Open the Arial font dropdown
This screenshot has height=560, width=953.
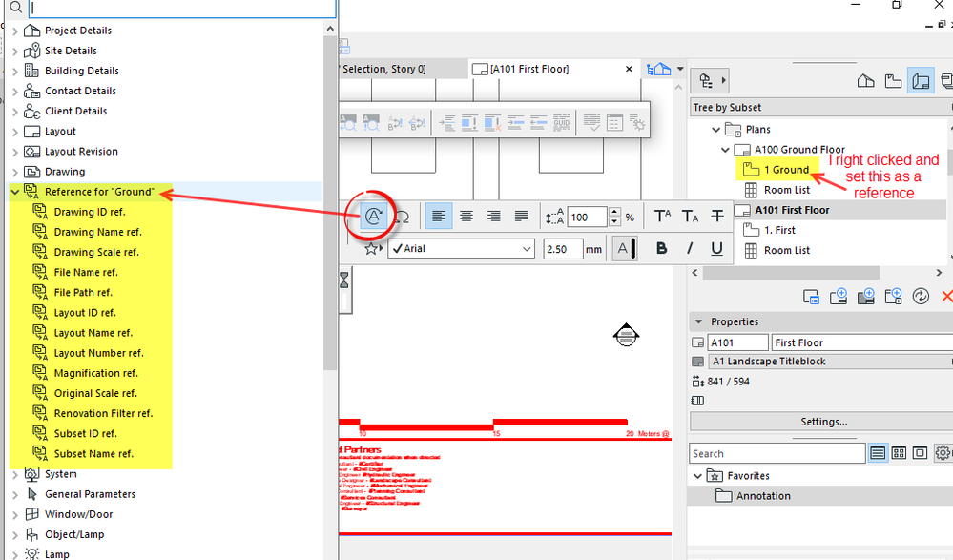tap(462, 249)
